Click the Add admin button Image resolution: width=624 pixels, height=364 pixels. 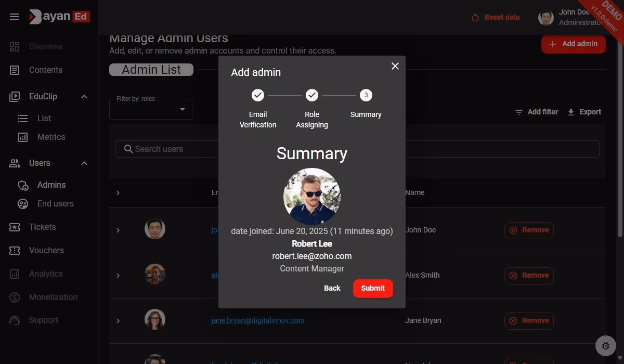[x=574, y=44]
